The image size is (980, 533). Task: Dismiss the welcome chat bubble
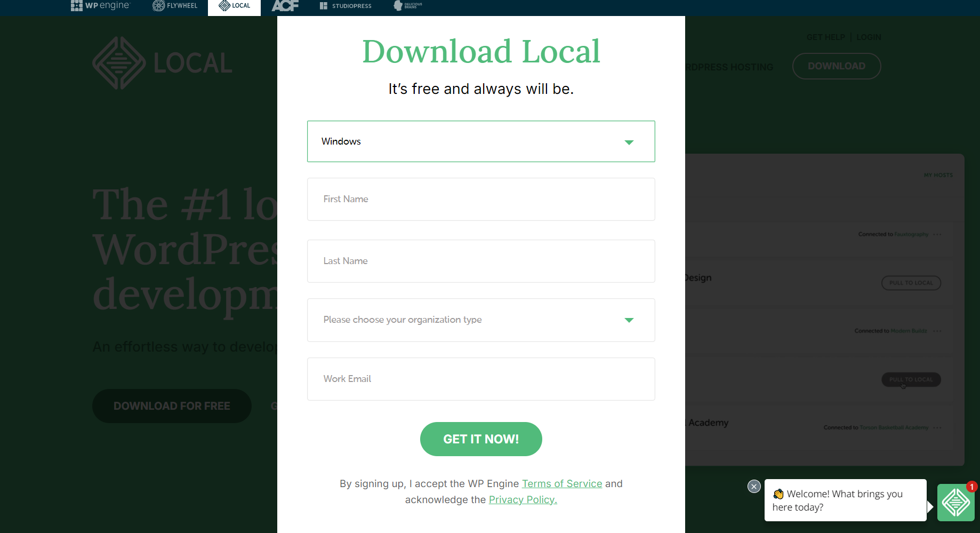[754, 486]
